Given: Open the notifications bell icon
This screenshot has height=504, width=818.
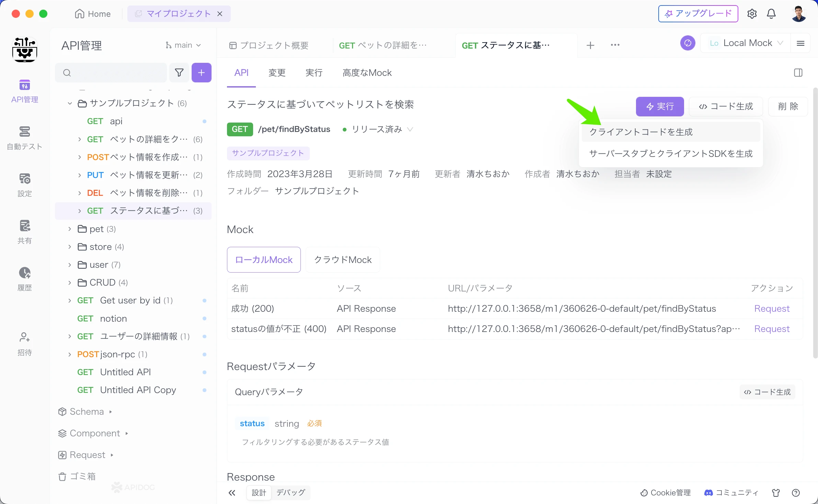Looking at the screenshot, I should 771,14.
